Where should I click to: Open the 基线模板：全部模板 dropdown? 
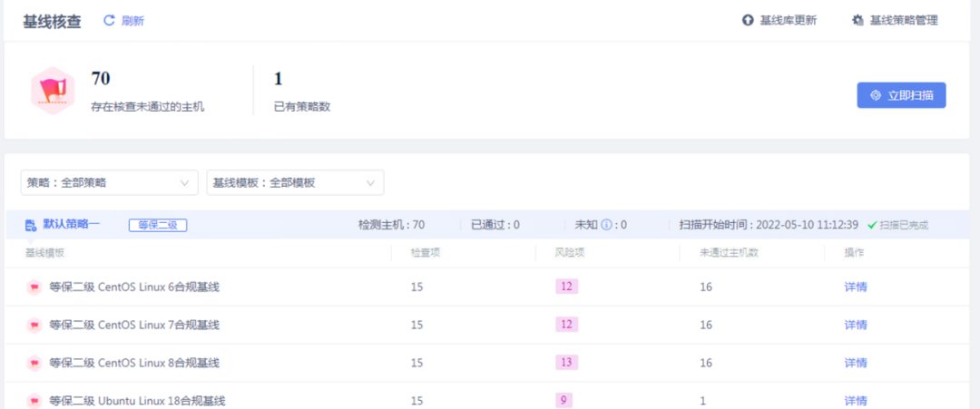[295, 182]
